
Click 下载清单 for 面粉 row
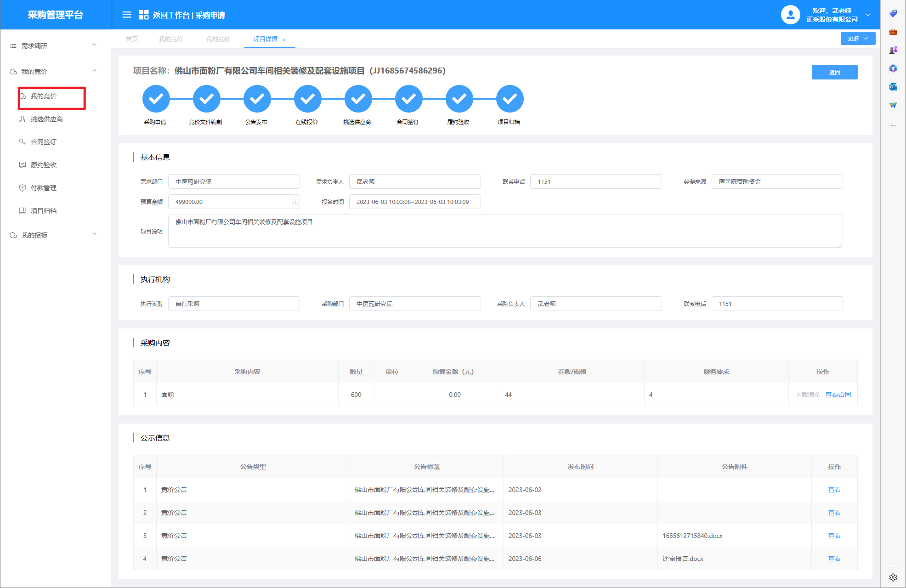[808, 395]
